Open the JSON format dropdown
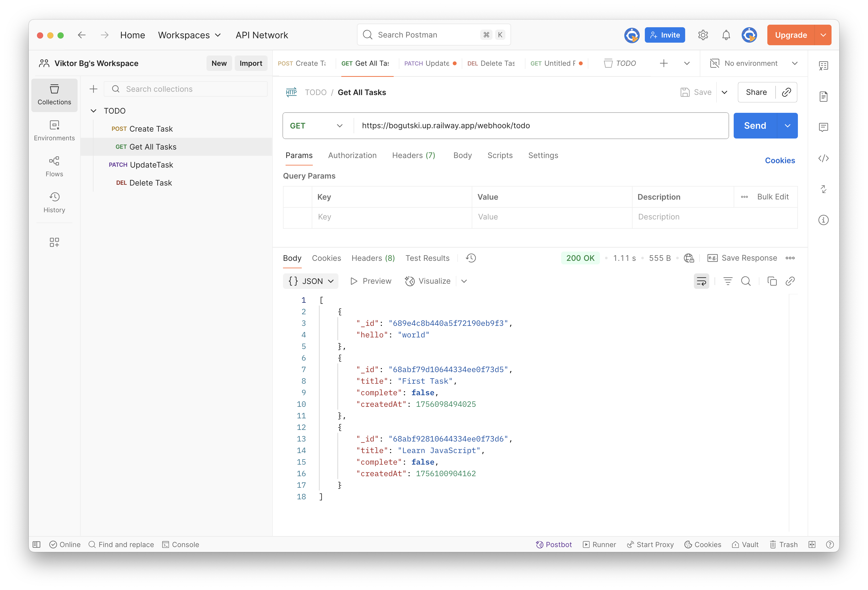Viewport: 868px width, 590px height. pos(310,281)
